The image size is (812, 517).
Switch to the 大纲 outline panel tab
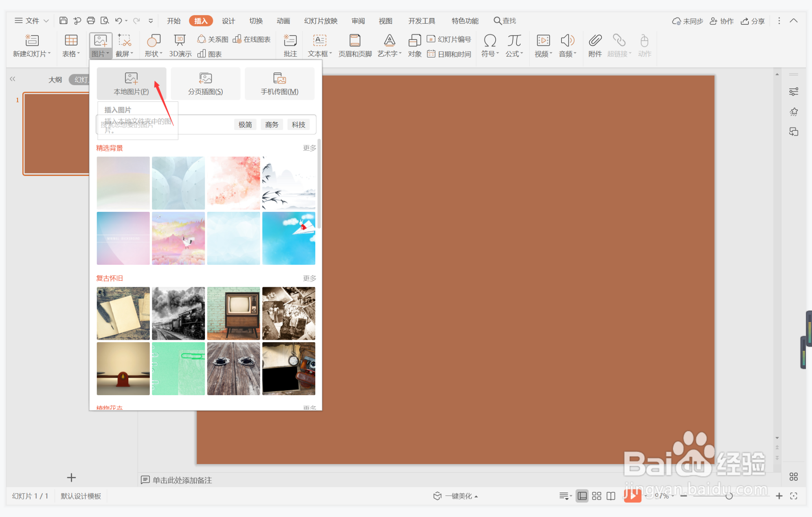pos(55,79)
